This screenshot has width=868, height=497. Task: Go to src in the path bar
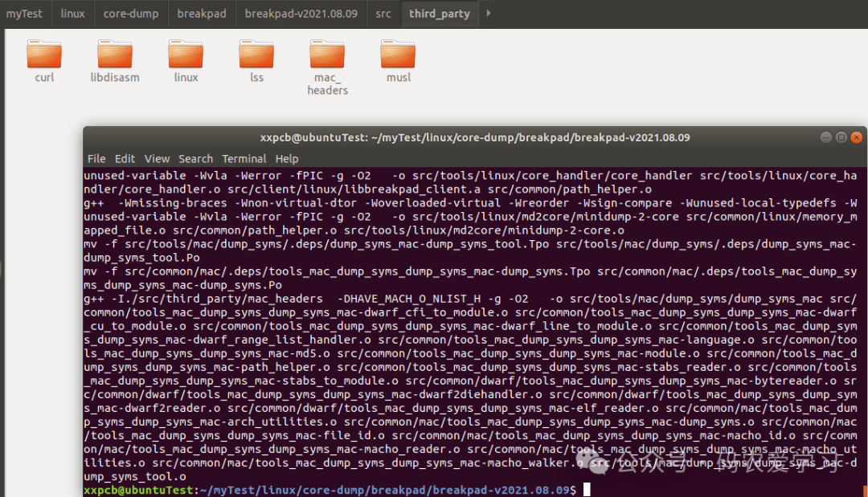point(383,14)
